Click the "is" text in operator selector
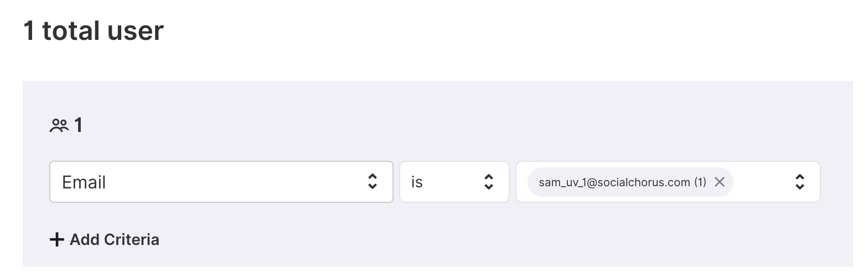 tap(417, 182)
